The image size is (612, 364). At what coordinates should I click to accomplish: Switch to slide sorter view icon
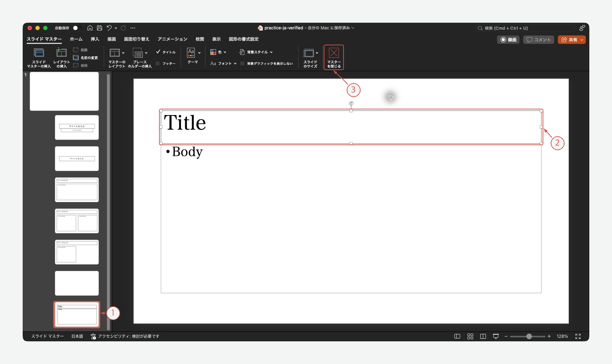pyautogui.click(x=470, y=336)
